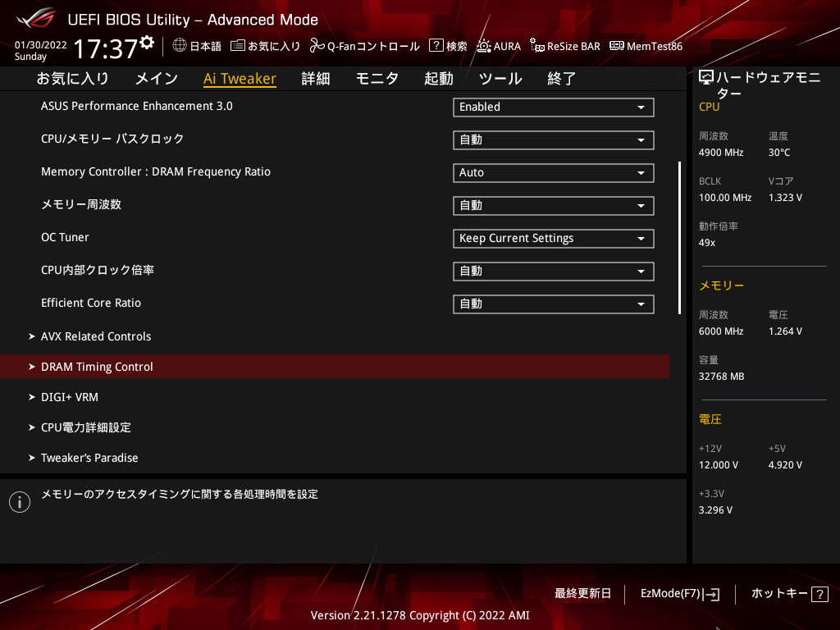Click the Efficient Core Ratio label
Image resolution: width=840 pixels, height=630 pixels.
tap(91, 303)
